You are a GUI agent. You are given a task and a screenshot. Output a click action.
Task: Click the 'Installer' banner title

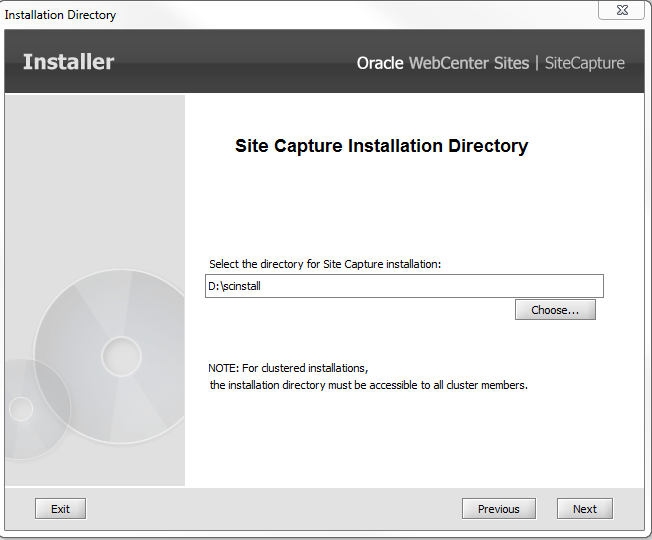point(69,62)
